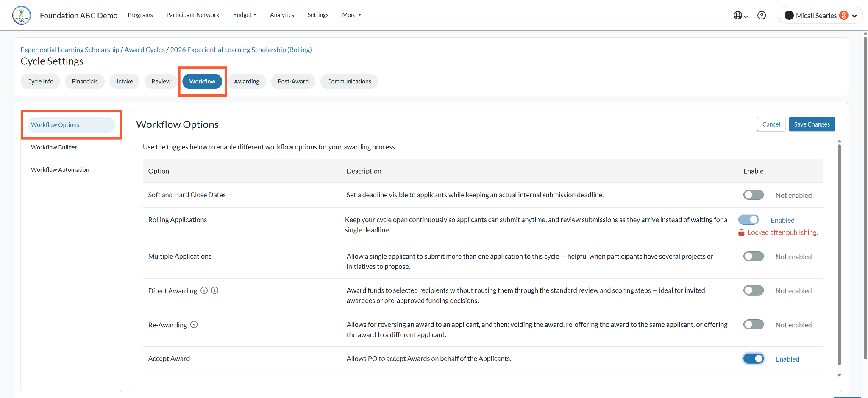Click the Cancel button
The image size is (868, 398).
(x=771, y=124)
